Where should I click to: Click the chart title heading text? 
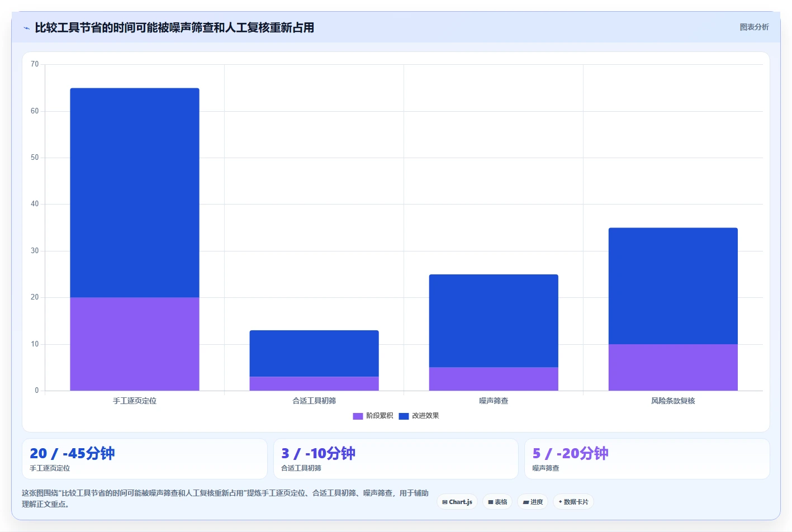pyautogui.click(x=174, y=27)
